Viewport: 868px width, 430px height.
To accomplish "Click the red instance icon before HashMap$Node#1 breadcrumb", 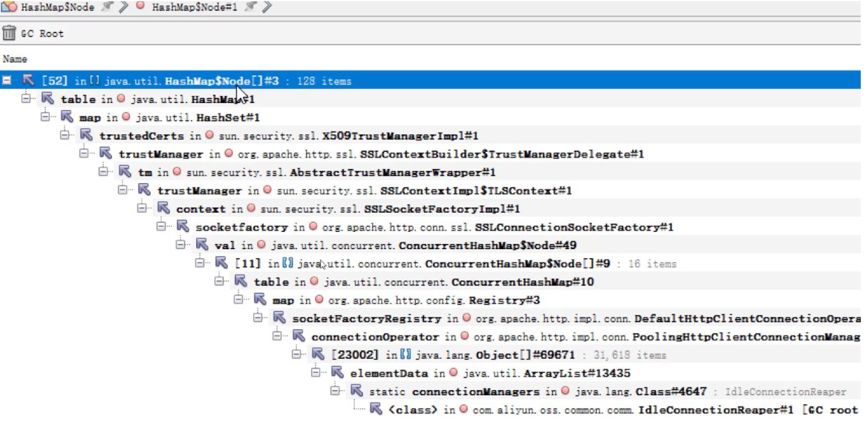I will 141,7.
